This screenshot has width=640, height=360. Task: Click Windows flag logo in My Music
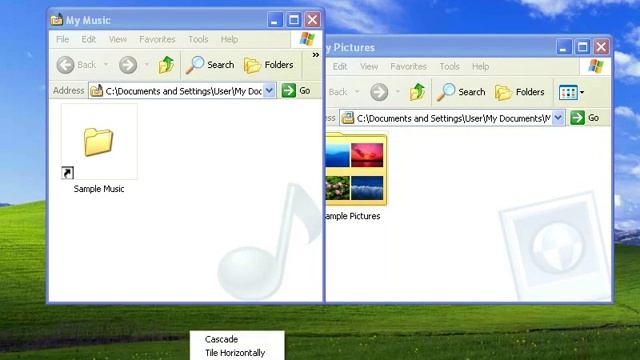point(307,39)
